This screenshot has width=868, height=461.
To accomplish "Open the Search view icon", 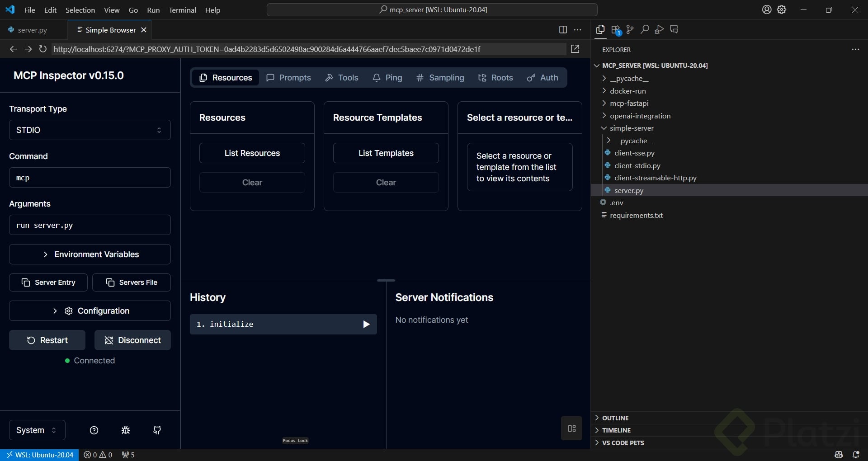I will [x=645, y=30].
